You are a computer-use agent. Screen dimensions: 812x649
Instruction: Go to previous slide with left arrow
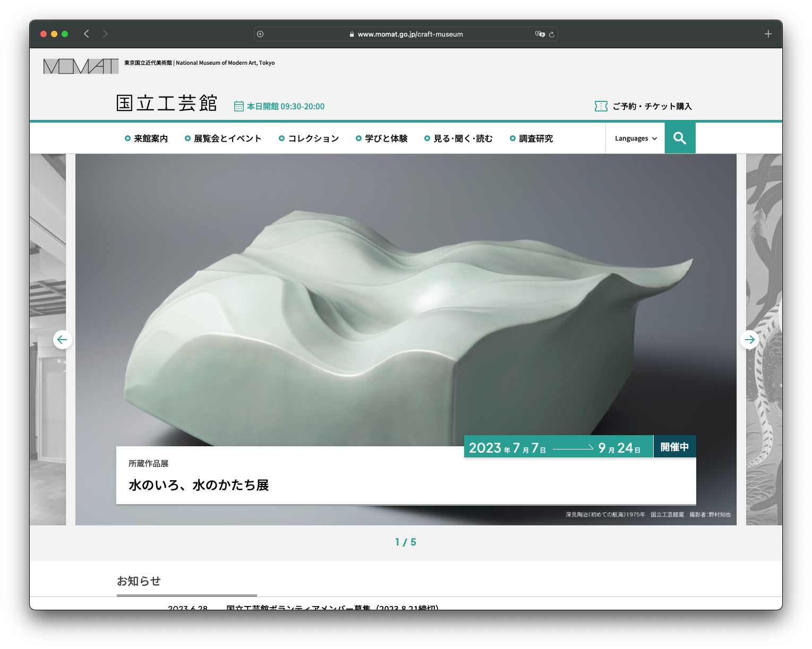(62, 340)
